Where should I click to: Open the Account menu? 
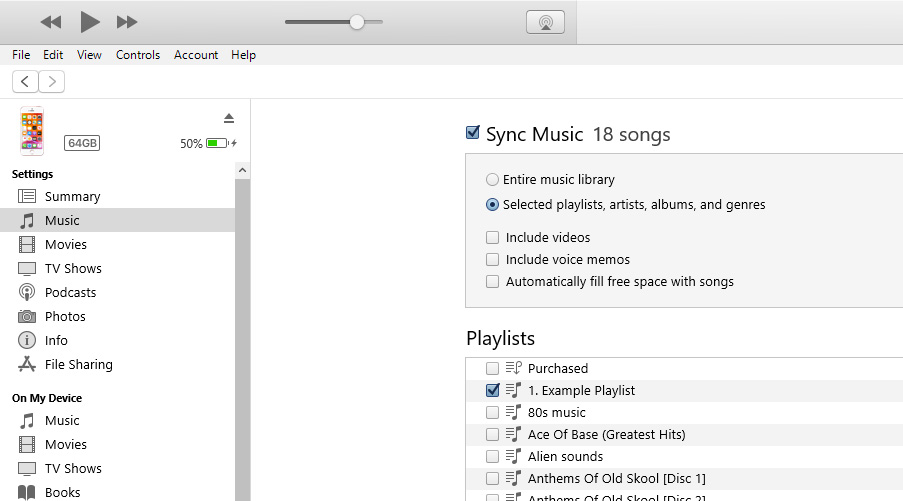(x=196, y=55)
